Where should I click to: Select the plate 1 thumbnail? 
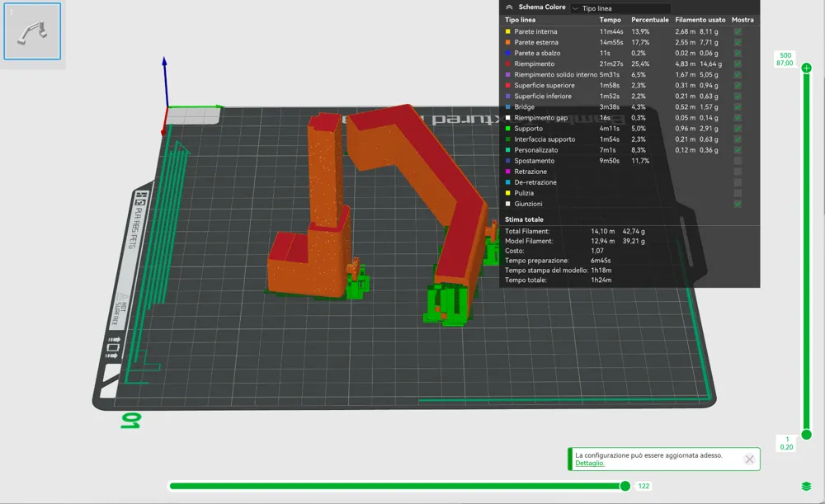point(32,31)
